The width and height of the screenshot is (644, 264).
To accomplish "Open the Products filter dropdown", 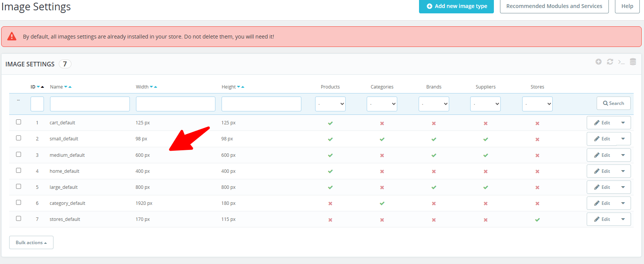I will click(330, 104).
